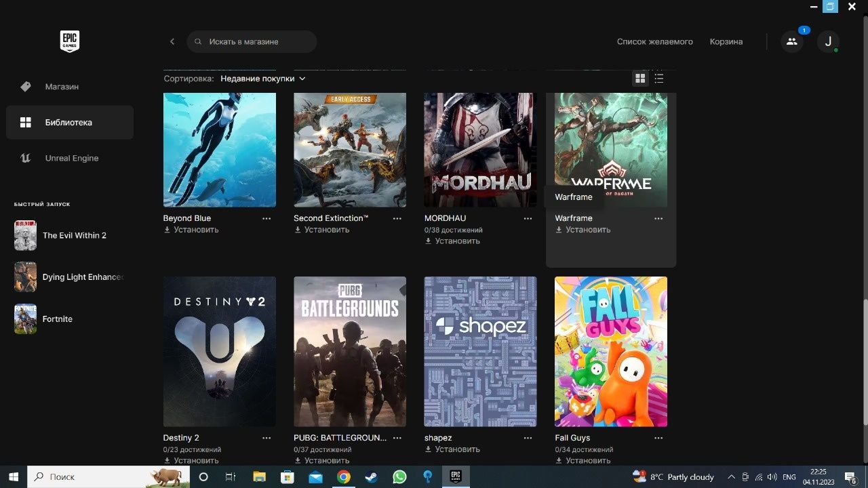Open the friends list icon
The height and width of the screenshot is (488, 868).
792,41
